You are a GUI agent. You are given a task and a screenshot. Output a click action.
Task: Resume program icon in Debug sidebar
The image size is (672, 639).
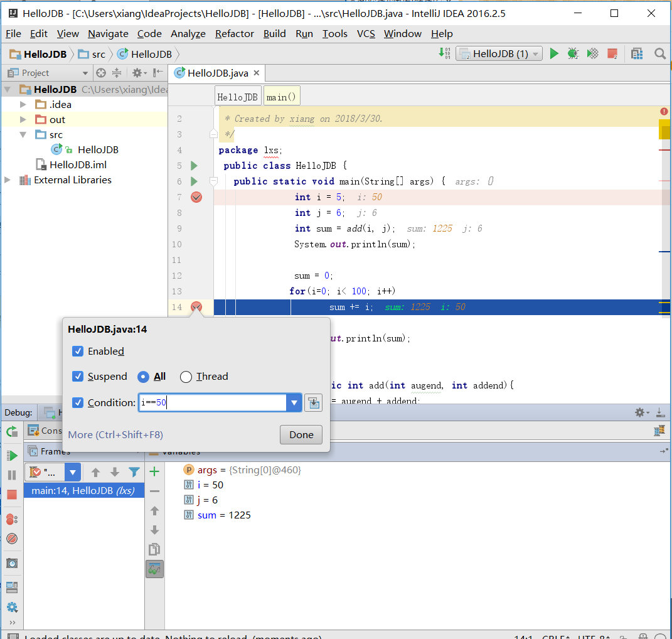pyautogui.click(x=12, y=456)
